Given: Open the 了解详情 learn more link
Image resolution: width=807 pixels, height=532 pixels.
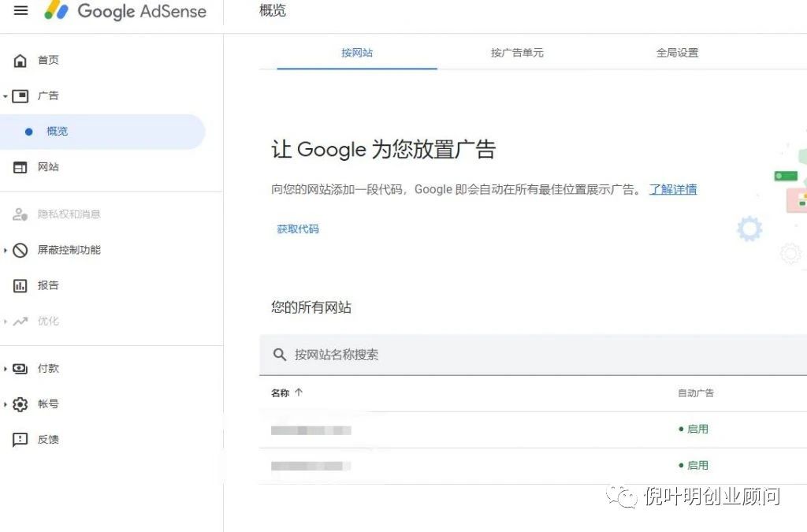Looking at the screenshot, I should [672, 189].
